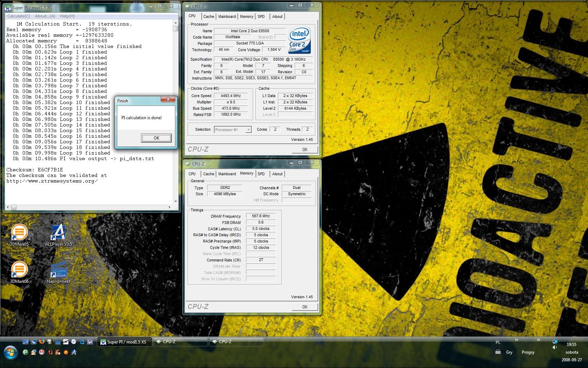Click the FSB:DRAM 5:6 value

(x=261, y=223)
